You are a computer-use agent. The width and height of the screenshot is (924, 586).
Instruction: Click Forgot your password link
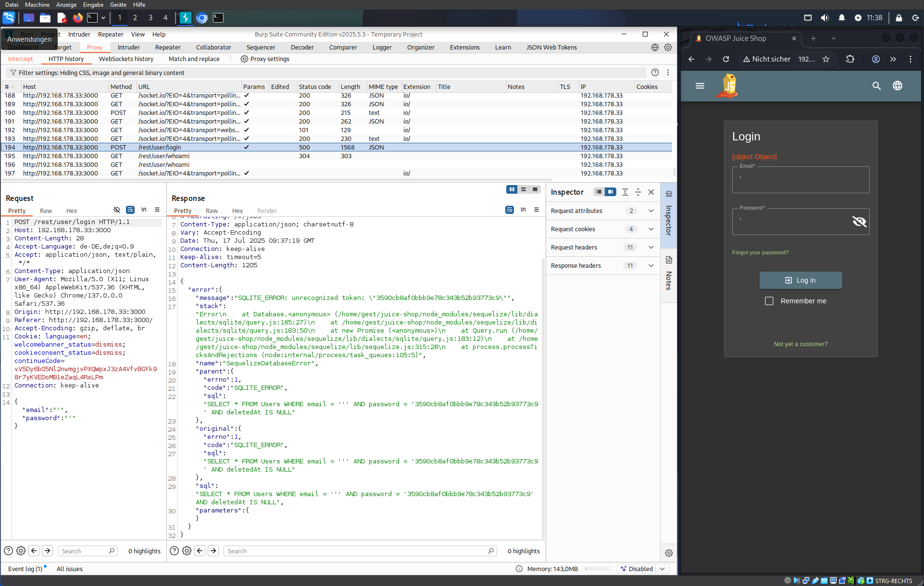(x=760, y=252)
